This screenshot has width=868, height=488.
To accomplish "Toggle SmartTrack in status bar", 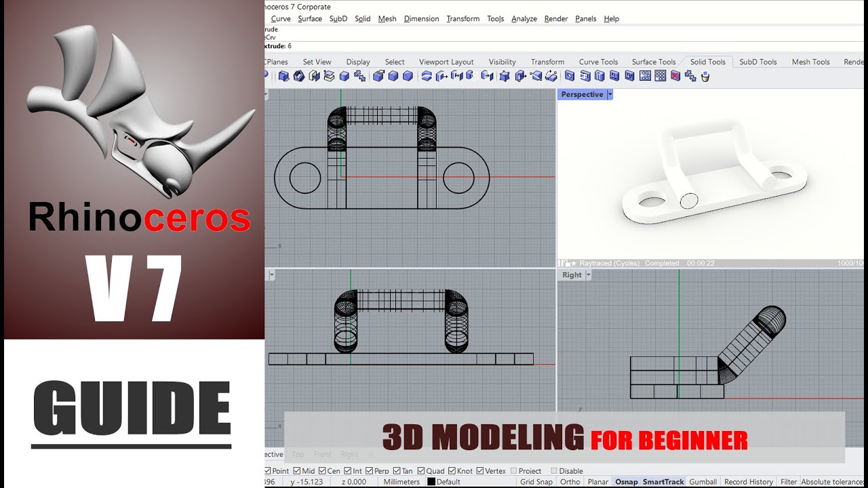I will click(x=664, y=482).
